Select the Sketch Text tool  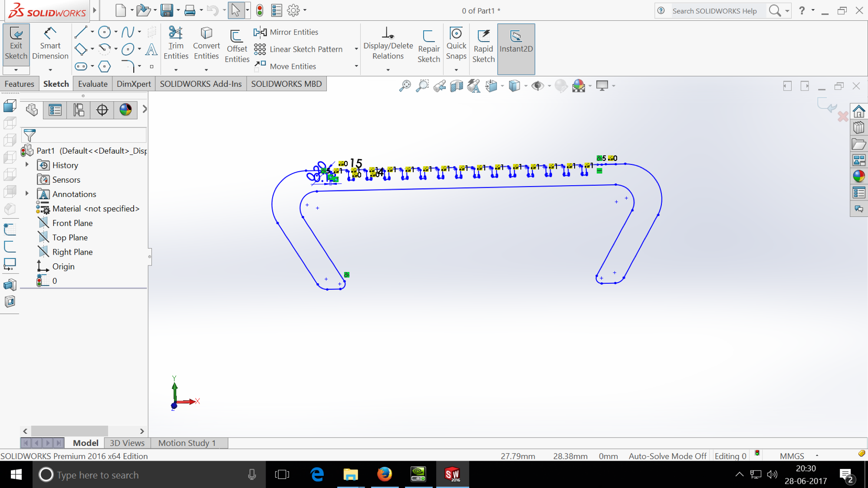(151, 49)
